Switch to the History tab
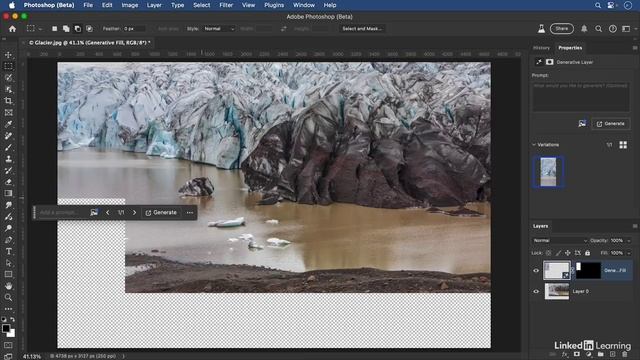This screenshot has width=640, height=360. pyautogui.click(x=541, y=48)
